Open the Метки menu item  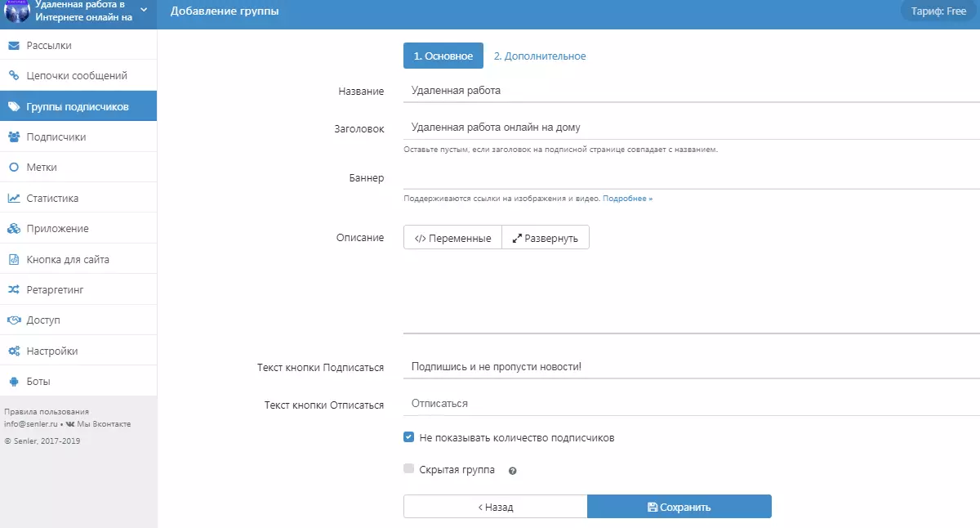78,167
